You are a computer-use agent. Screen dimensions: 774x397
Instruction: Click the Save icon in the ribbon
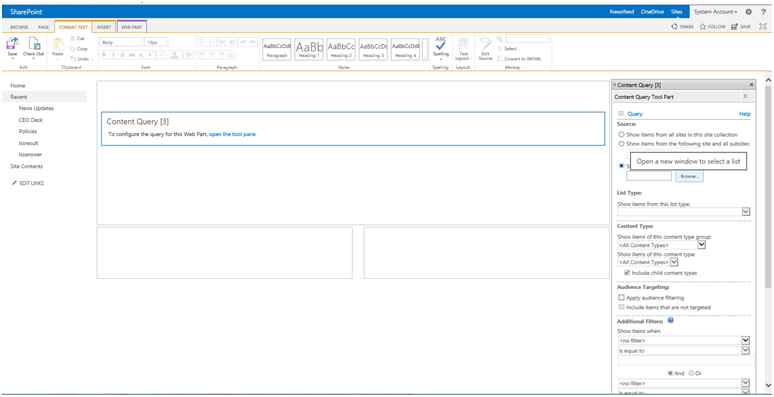(12, 43)
